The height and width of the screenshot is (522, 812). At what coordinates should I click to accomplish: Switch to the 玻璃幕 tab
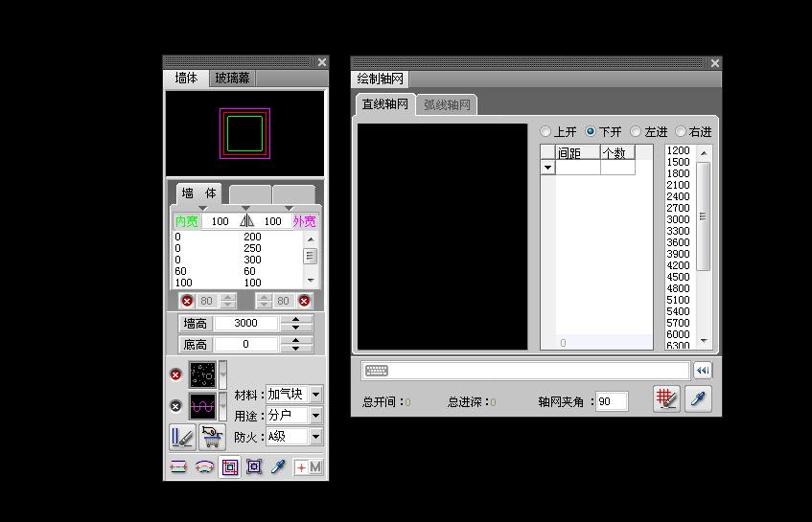(x=233, y=79)
